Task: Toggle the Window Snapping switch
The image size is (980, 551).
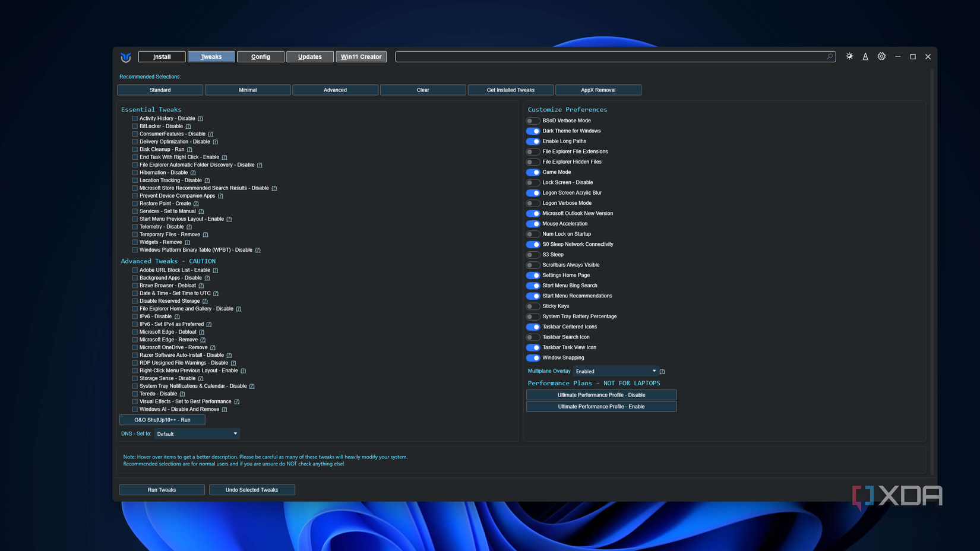Action: pos(533,358)
